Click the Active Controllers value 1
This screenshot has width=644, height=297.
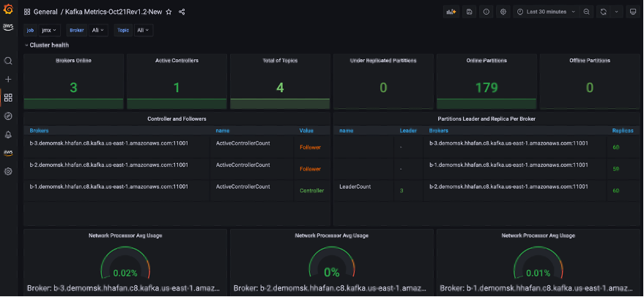coord(177,87)
